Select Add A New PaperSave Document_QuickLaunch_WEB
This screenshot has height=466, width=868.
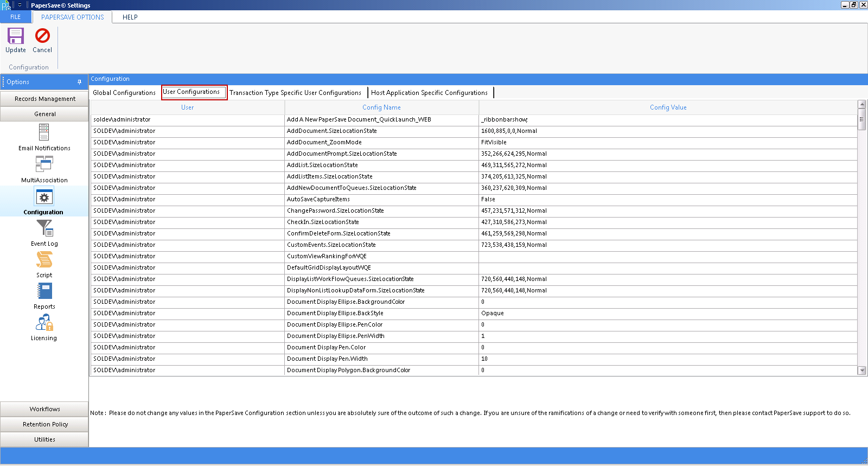click(x=381, y=120)
